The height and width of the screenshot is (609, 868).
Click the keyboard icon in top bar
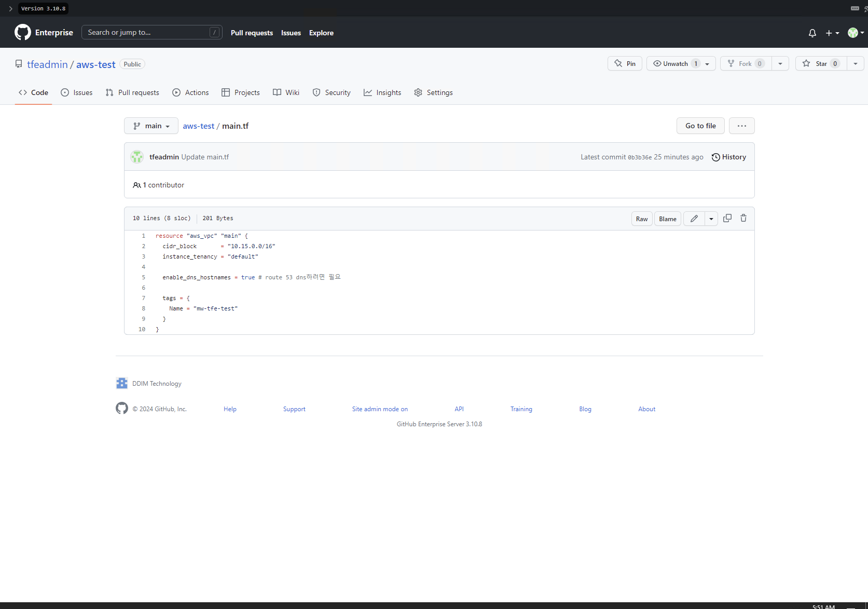click(855, 8)
